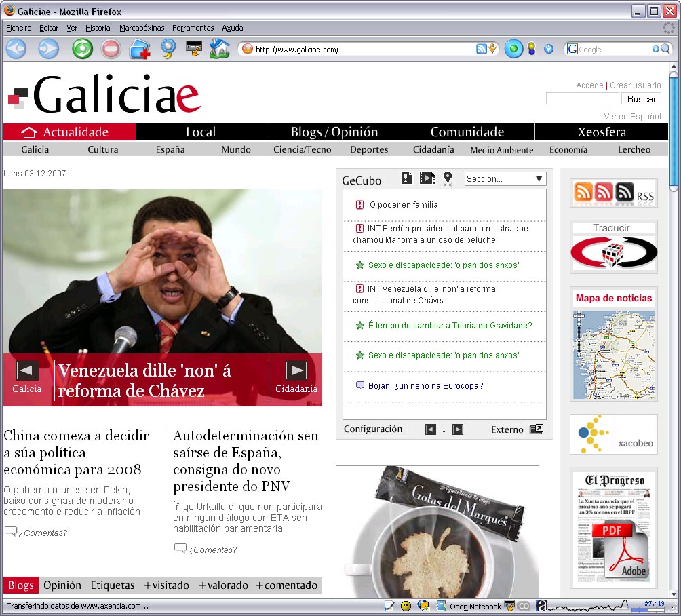Click the CO status bar icon
This screenshot has width=681, height=616.
click(524, 606)
